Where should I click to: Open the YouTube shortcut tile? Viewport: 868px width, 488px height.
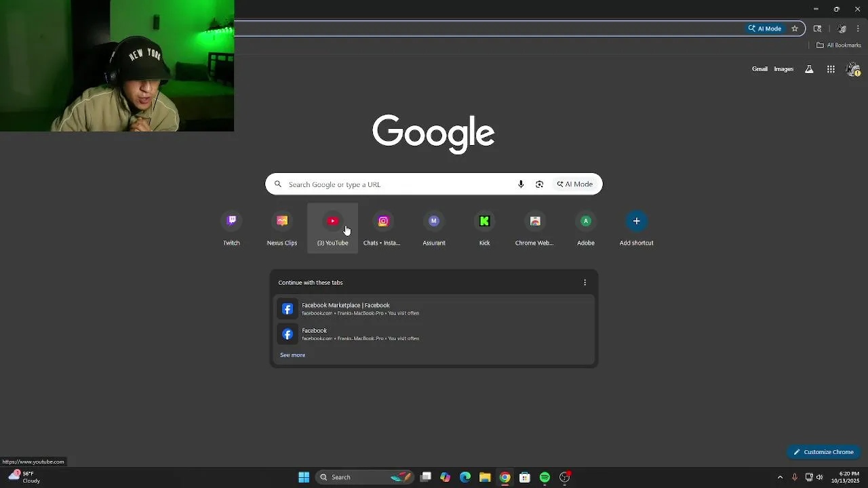point(332,228)
